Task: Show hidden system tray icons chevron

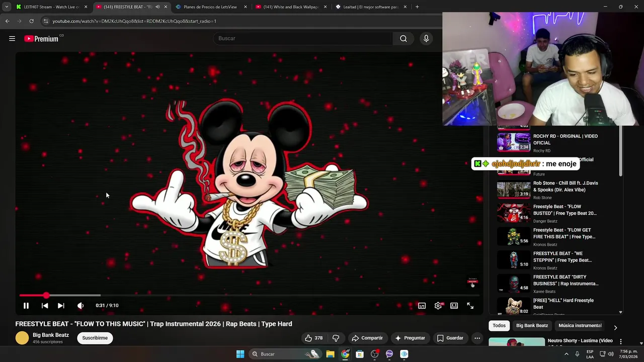Action: (x=566, y=354)
